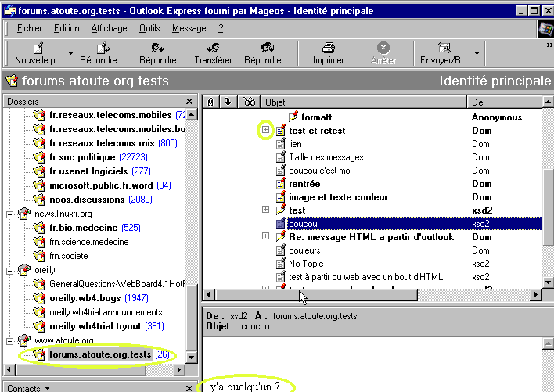Viewport: 554px width, 392px height.
Task: Collapse the news.linuxfr.org server node
Action: point(10,214)
